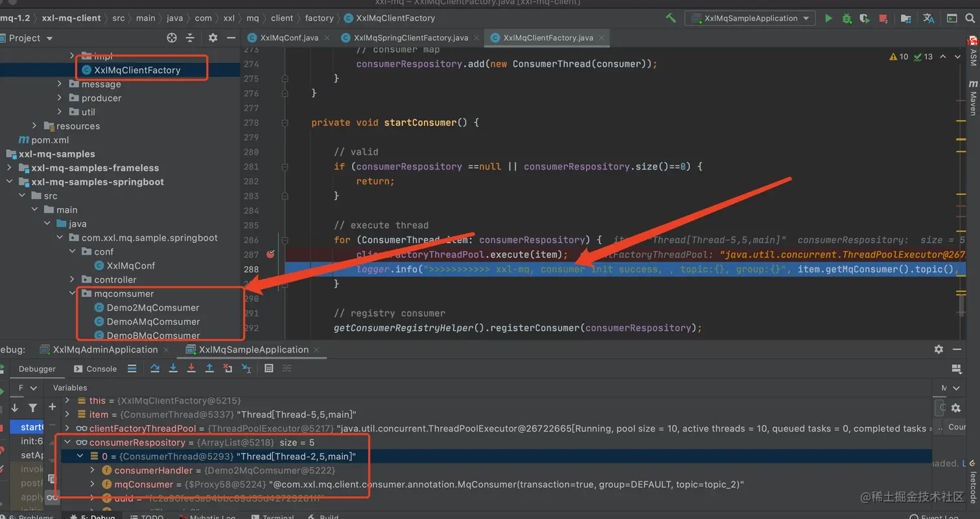Click Step Over in debugger toolbar
The width and height of the screenshot is (980, 519).
[155, 369]
